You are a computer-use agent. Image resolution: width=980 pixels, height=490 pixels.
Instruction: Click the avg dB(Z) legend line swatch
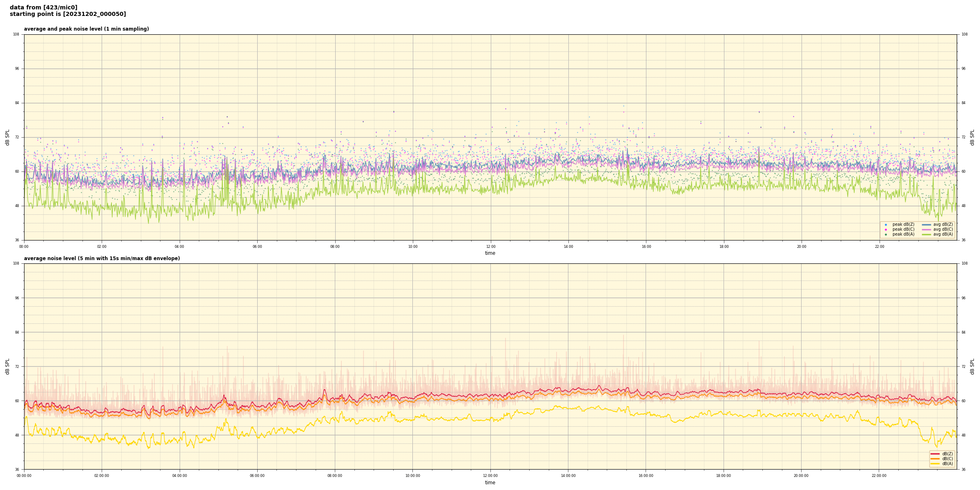coord(927,225)
